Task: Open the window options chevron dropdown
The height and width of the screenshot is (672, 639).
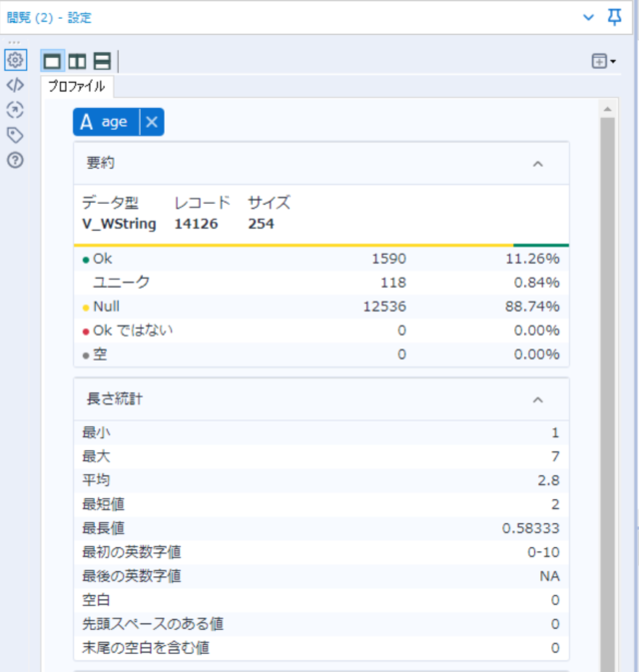Action: [x=589, y=18]
